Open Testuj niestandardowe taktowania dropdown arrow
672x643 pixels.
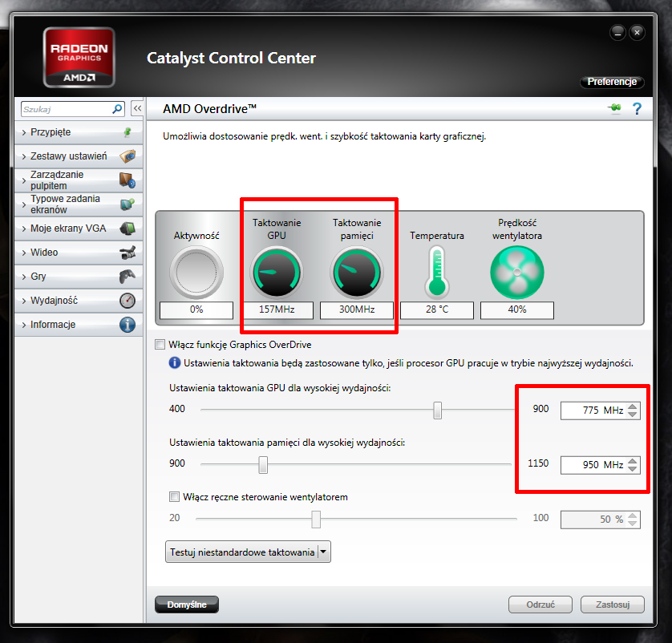pos(324,552)
